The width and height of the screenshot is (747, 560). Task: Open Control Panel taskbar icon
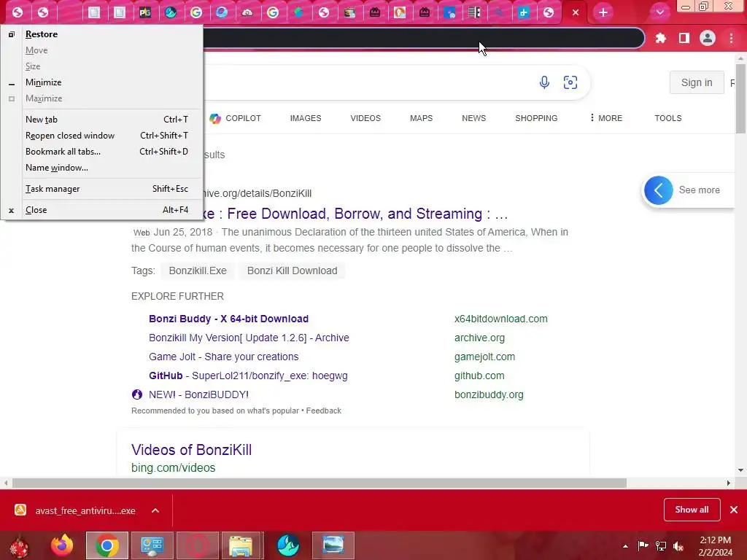152,545
